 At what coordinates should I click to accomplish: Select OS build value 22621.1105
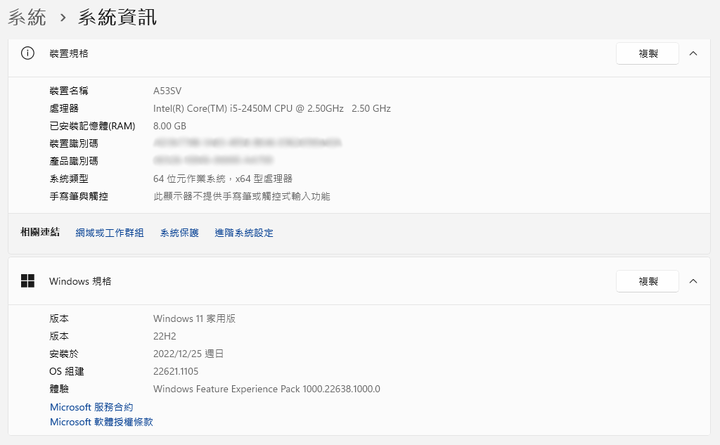pos(176,372)
